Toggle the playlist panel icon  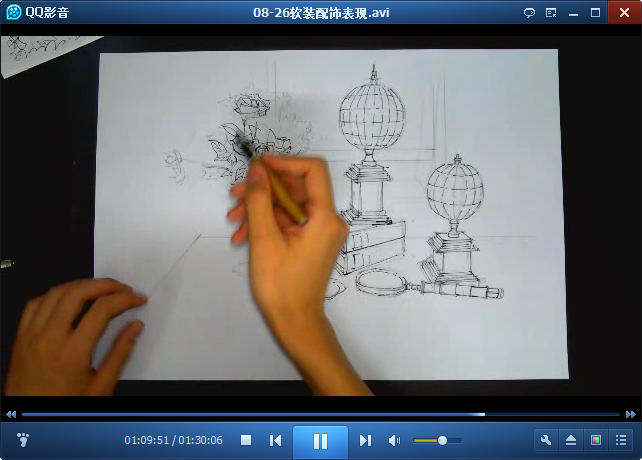click(621, 440)
